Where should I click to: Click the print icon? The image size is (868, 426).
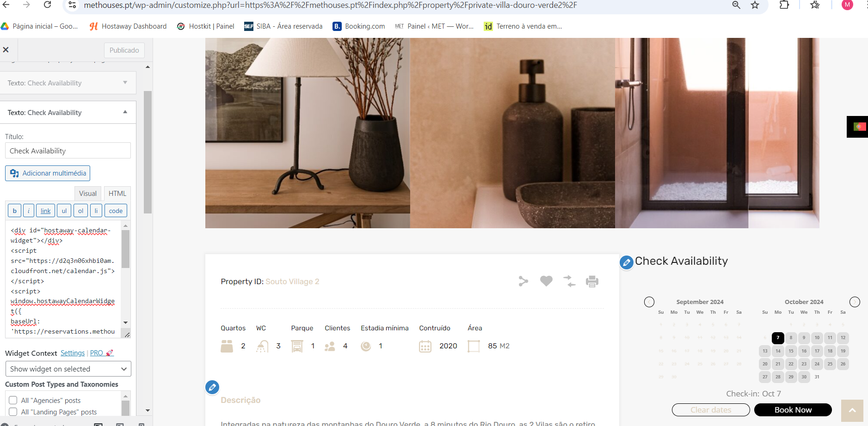coord(592,281)
